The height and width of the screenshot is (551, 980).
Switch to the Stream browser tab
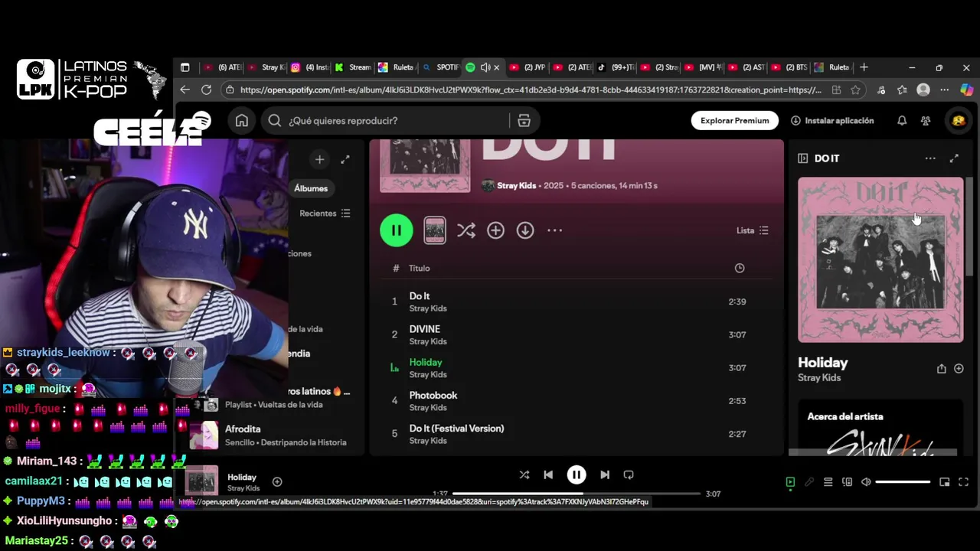tap(353, 67)
